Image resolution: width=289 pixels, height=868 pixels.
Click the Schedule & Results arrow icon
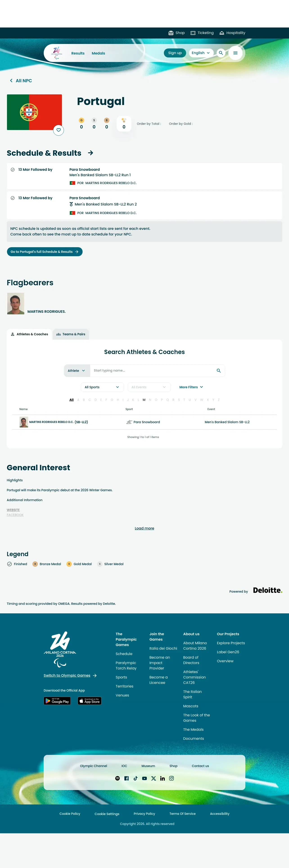tap(90, 153)
